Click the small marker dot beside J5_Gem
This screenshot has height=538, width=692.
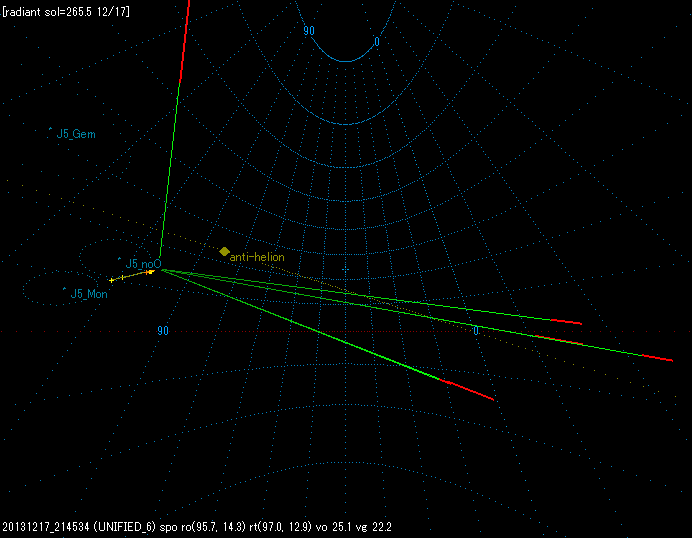click(x=50, y=129)
